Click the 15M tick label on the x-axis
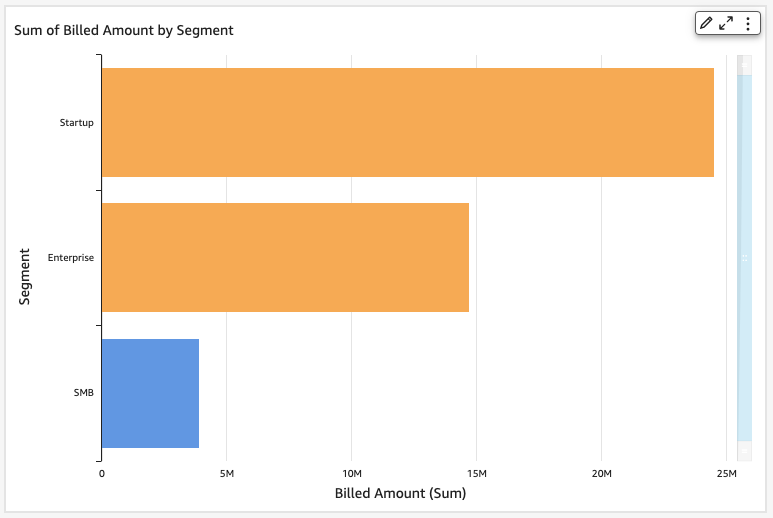This screenshot has width=773, height=518. point(476,473)
